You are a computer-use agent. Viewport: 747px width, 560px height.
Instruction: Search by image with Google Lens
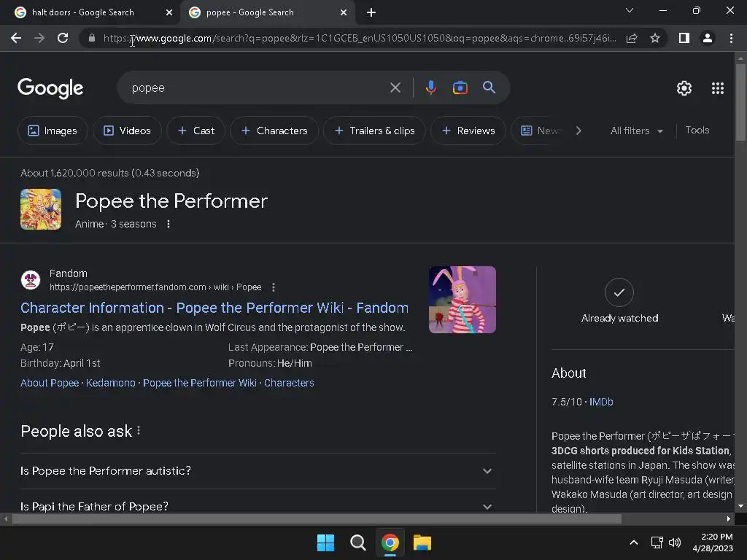coord(460,87)
